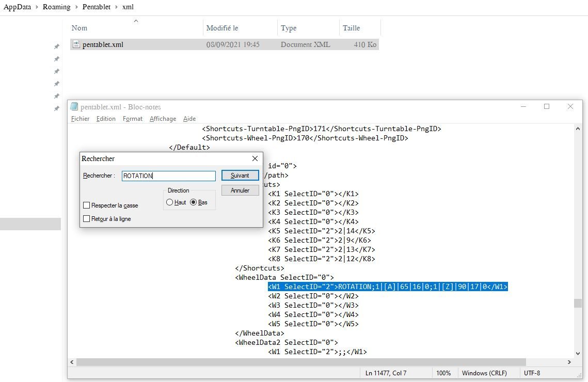Click the bottom pin icon in sidebar
Viewport: 588px width, 382px height.
(x=57, y=108)
